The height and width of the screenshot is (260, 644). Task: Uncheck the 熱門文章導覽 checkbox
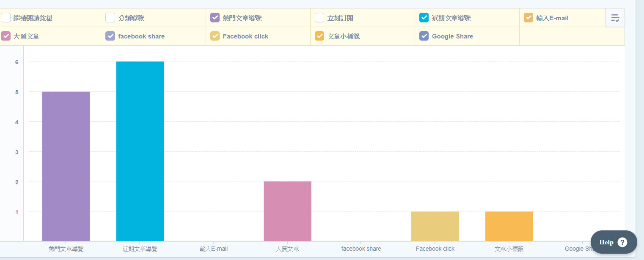215,18
